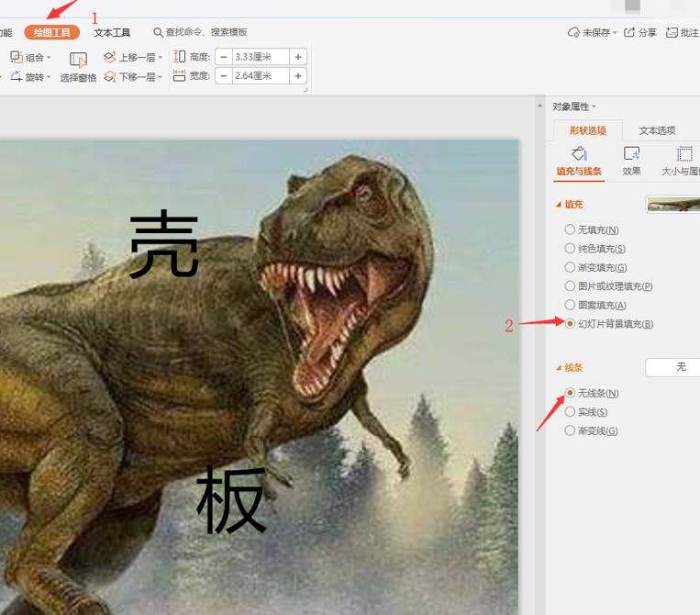Click the scroll-up arrow of slide scrollbar
This screenshot has height=615, width=700.
[x=539, y=106]
